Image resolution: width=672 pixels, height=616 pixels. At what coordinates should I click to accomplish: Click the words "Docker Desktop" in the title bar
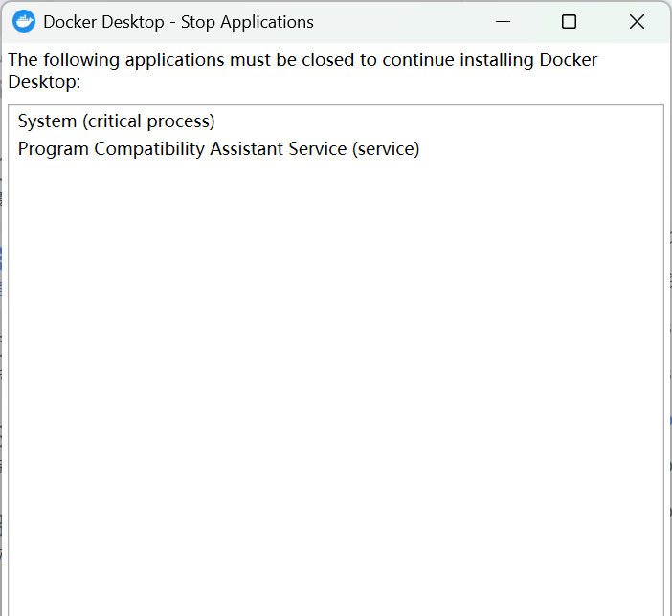pos(103,22)
